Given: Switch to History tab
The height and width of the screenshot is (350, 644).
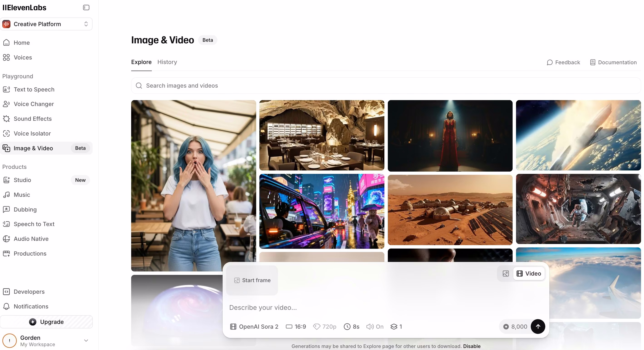Looking at the screenshot, I should click(167, 62).
